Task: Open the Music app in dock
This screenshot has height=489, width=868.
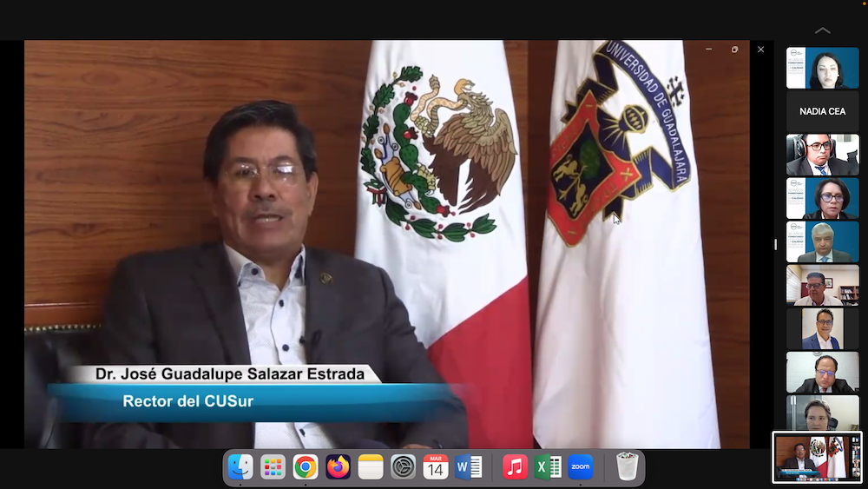Action: [515, 467]
